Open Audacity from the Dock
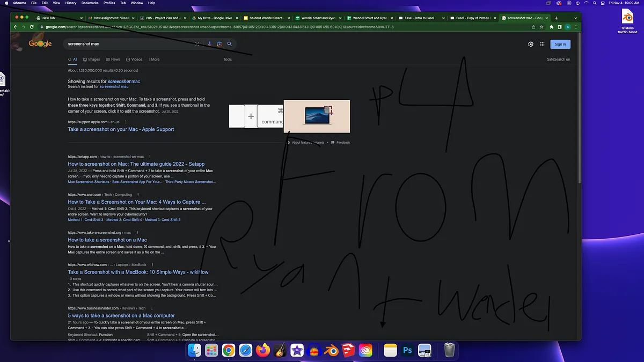Screen dimensions: 644x362 click(x=314, y=351)
